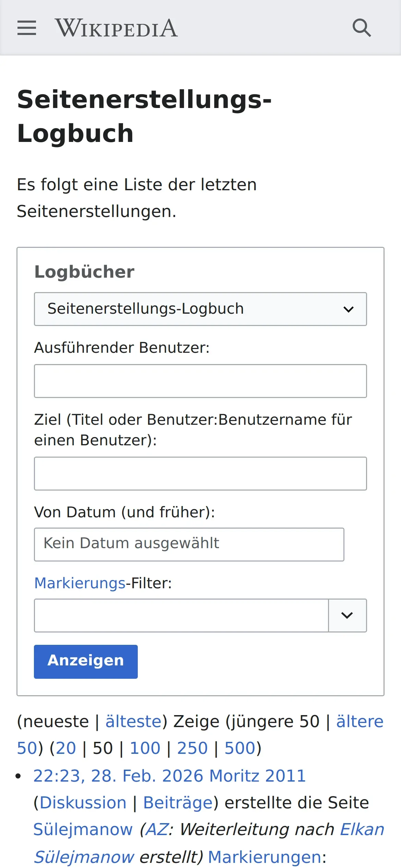Open the Von Datum date picker field
Image resolution: width=401 pixels, height=868 pixels.
(x=189, y=544)
